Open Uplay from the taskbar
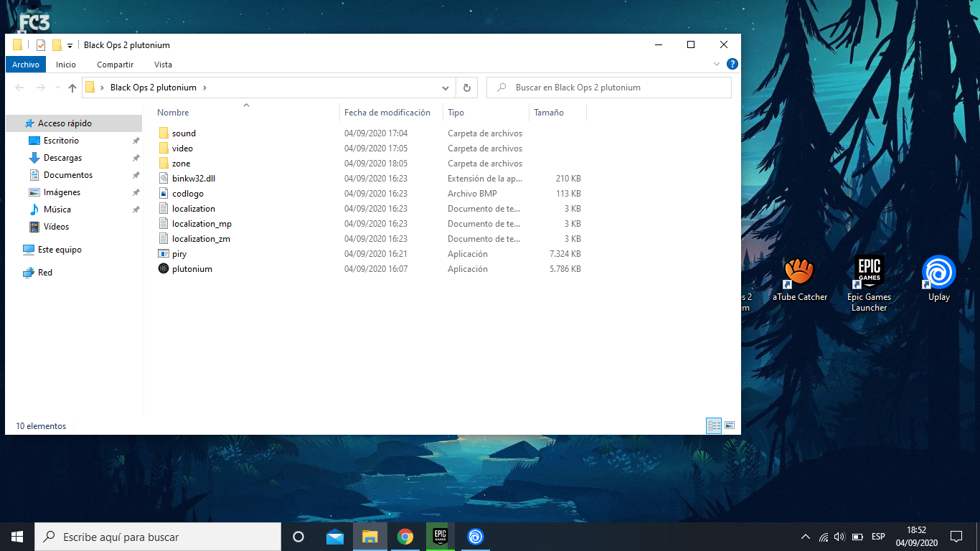The width and height of the screenshot is (980, 551). tap(475, 537)
